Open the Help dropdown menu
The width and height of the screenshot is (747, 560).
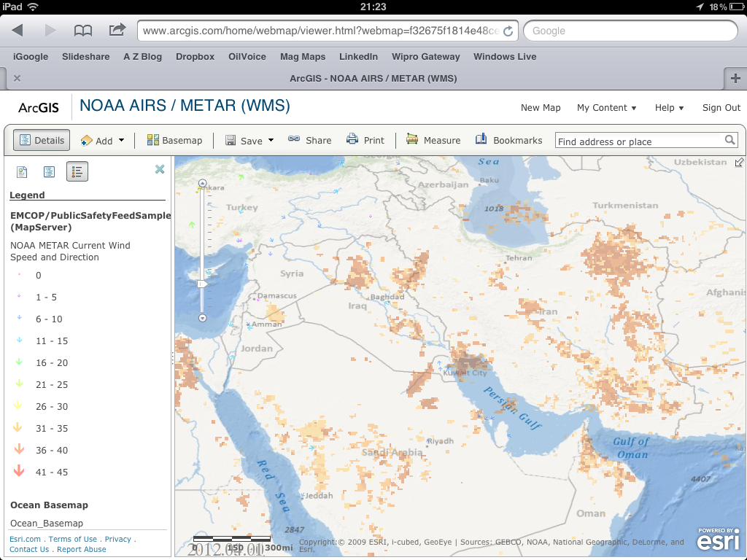(670, 108)
